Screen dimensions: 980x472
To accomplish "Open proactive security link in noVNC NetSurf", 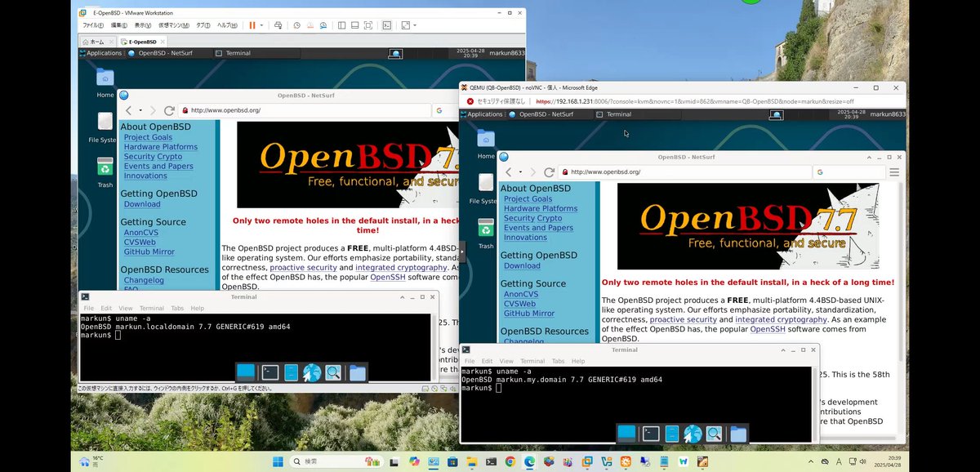I will [x=683, y=319].
